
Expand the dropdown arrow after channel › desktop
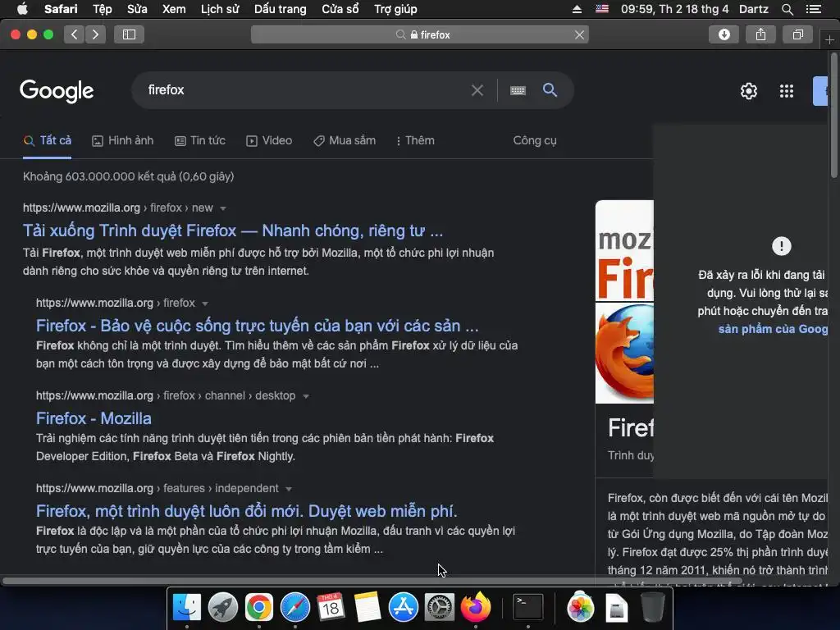tap(306, 396)
